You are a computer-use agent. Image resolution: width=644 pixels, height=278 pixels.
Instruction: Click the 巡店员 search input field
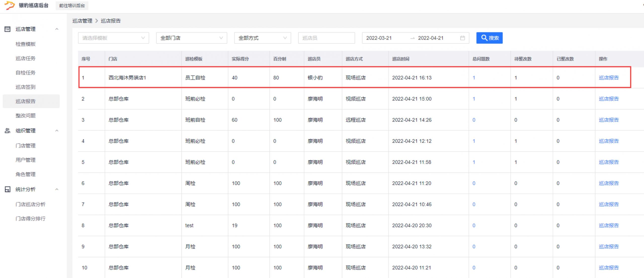[x=326, y=38]
